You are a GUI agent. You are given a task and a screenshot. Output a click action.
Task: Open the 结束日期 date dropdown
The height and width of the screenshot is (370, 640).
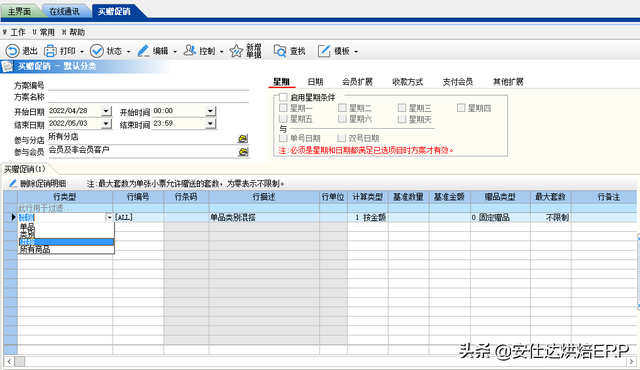click(106, 124)
